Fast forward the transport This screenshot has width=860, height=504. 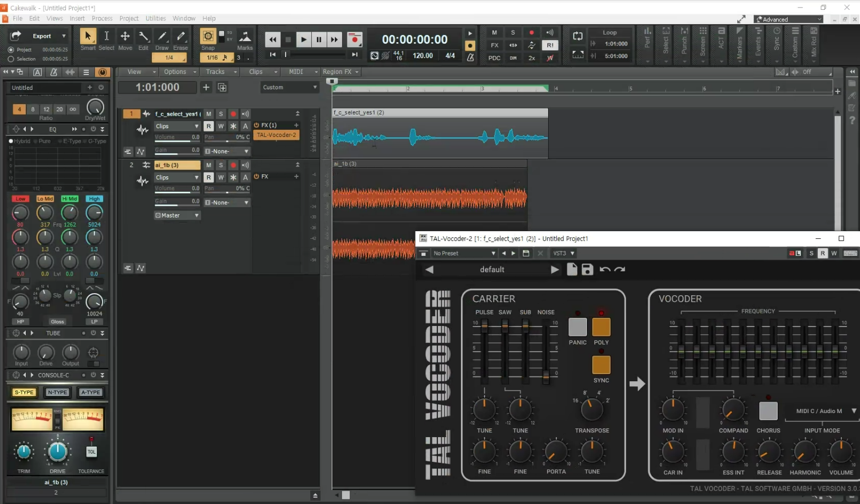pos(334,39)
